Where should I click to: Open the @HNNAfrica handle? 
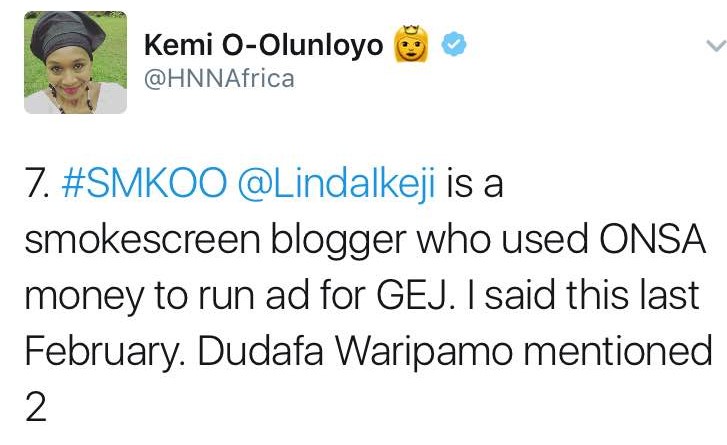pyautogui.click(x=220, y=79)
